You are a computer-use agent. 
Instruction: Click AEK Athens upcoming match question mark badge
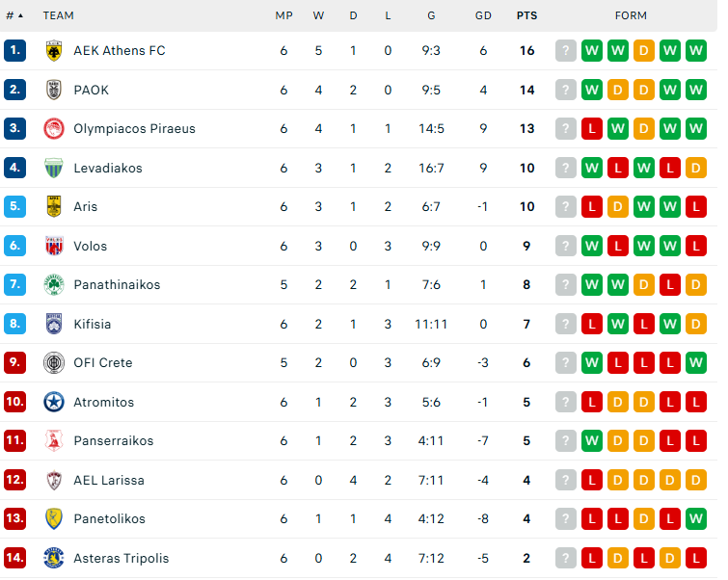[566, 51]
